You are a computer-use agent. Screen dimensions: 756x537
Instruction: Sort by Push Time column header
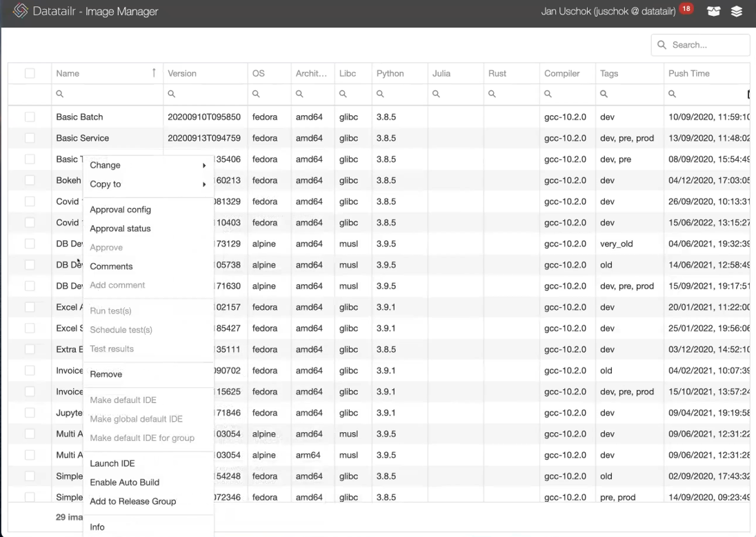click(x=707, y=73)
